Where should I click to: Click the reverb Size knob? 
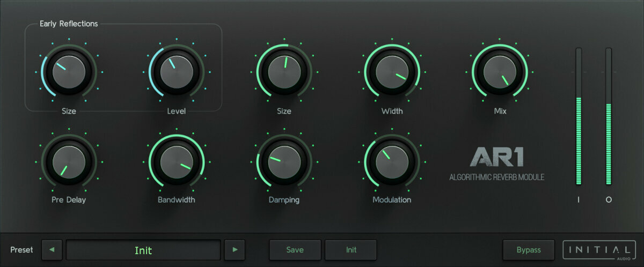284,72
